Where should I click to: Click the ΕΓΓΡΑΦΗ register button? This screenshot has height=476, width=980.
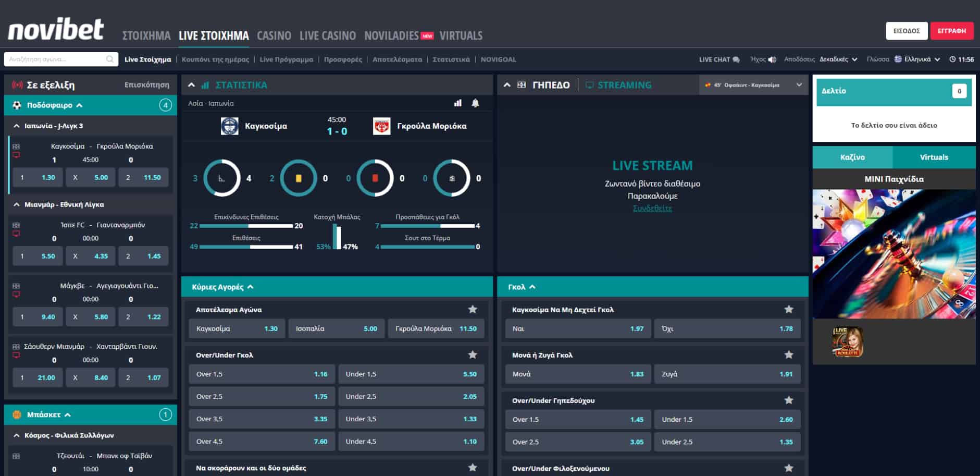point(952,31)
